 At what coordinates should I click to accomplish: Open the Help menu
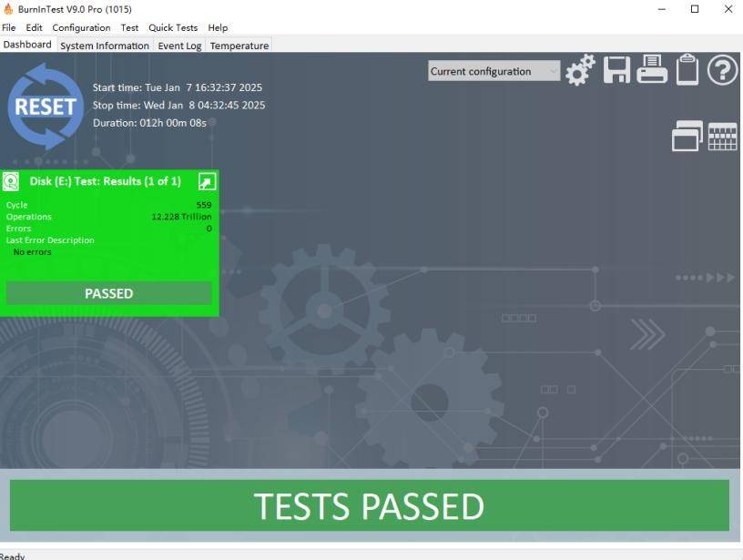pos(218,27)
